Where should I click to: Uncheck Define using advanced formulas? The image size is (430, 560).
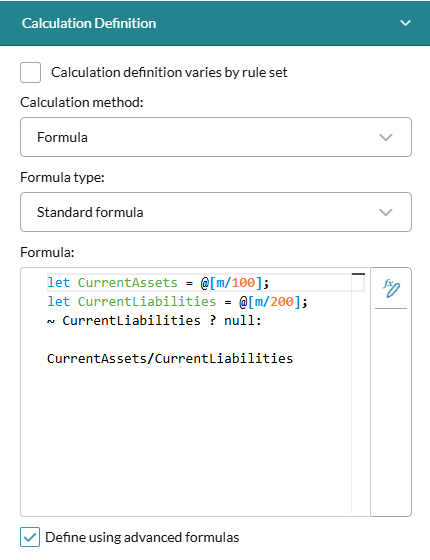pyautogui.click(x=30, y=537)
